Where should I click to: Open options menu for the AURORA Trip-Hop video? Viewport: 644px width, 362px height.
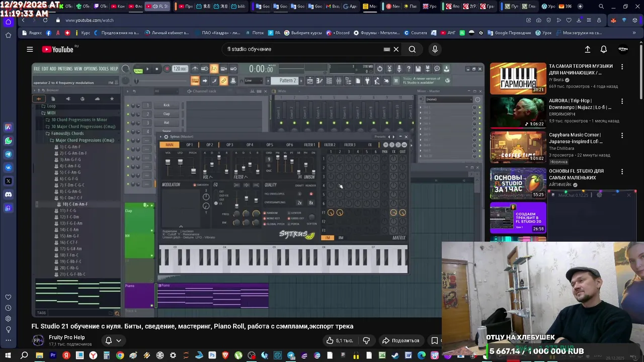coord(622,101)
